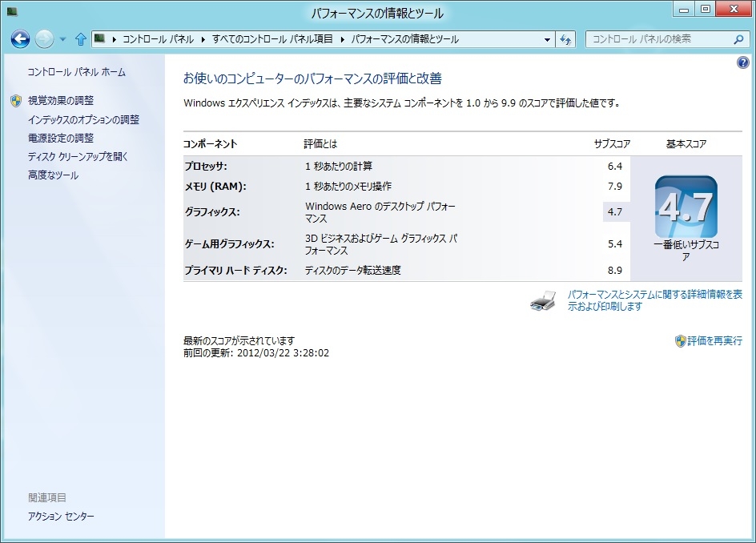This screenshot has height=543, width=756.
Task: Click 一番低いサブスコア caption
Action: click(x=686, y=251)
